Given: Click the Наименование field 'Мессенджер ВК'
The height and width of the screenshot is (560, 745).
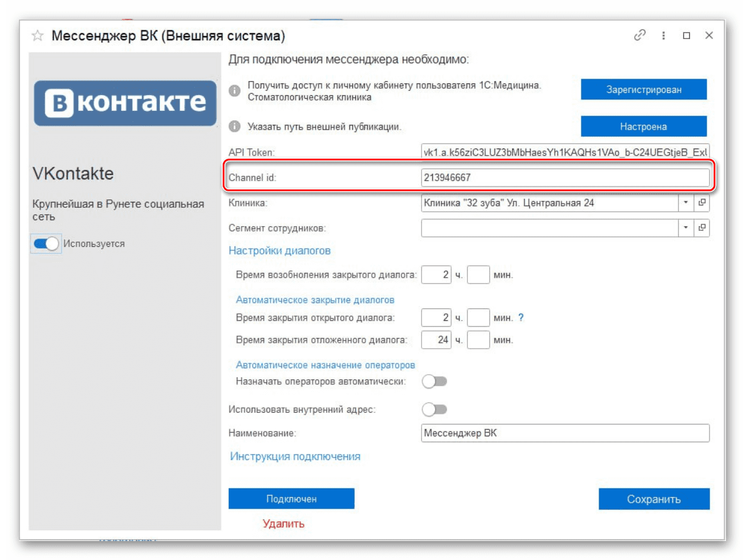Looking at the screenshot, I should tap(565, 433).
